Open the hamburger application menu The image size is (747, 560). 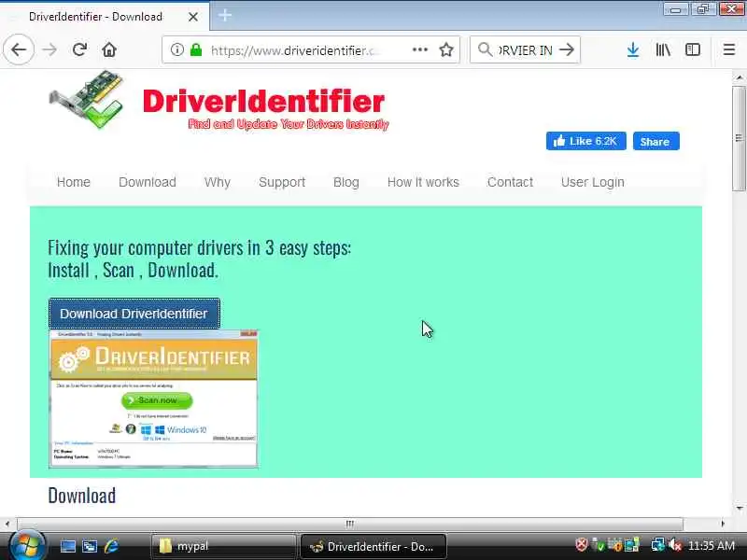pyautogui.click(x=729, y=49)
